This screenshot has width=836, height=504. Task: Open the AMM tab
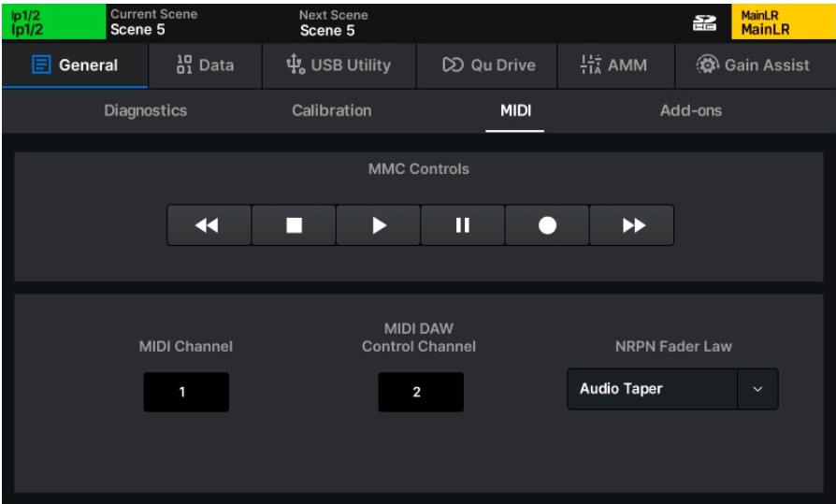pyautogui.click(x=616, y=65)
